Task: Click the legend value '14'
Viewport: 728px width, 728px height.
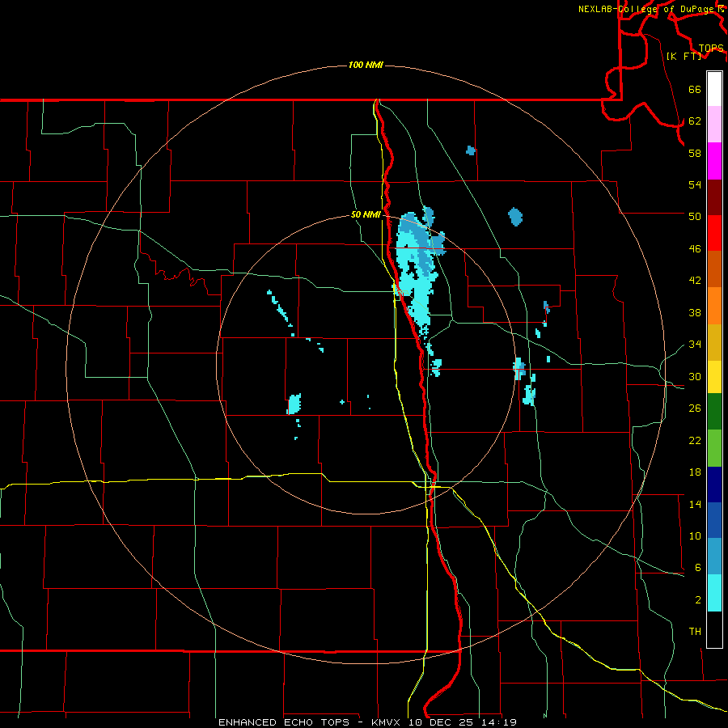Action: pos(695,504)
